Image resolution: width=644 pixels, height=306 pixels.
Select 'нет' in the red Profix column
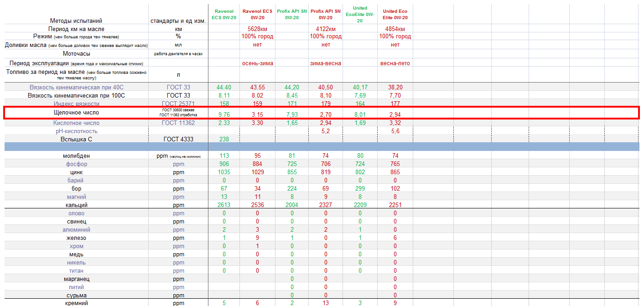[326, 45]
